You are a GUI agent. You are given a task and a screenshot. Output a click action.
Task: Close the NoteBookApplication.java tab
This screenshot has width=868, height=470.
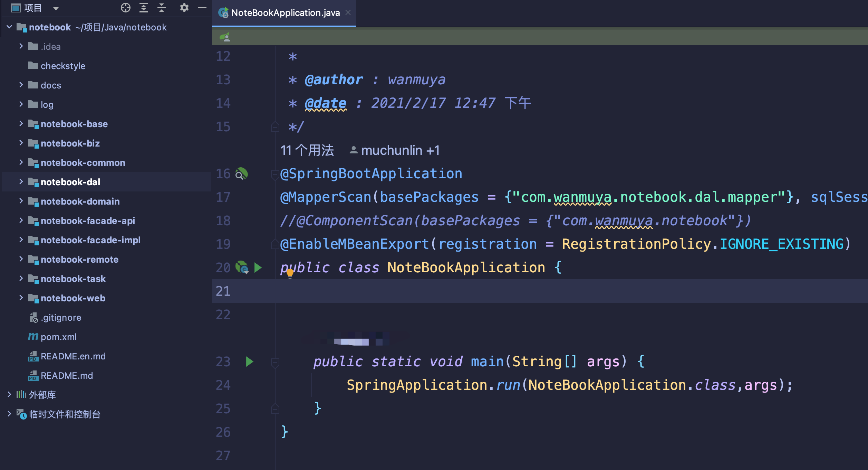(348, 12)
